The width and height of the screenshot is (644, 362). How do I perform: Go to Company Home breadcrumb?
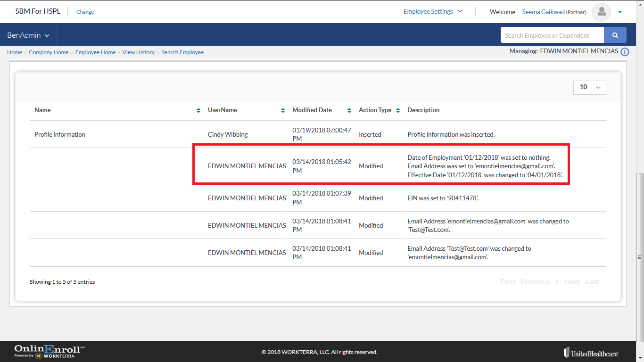pyautogui.click(x=49, y=52)
